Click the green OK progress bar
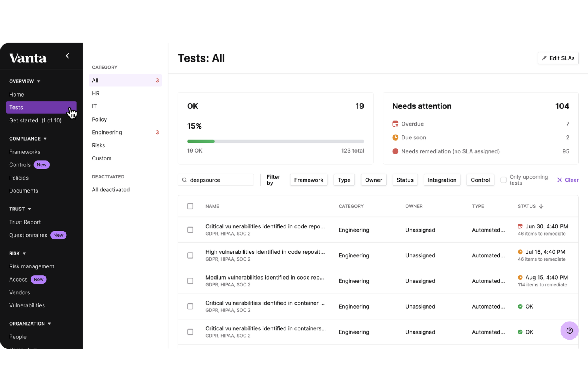Screen dimensions: 588x392 200,141
